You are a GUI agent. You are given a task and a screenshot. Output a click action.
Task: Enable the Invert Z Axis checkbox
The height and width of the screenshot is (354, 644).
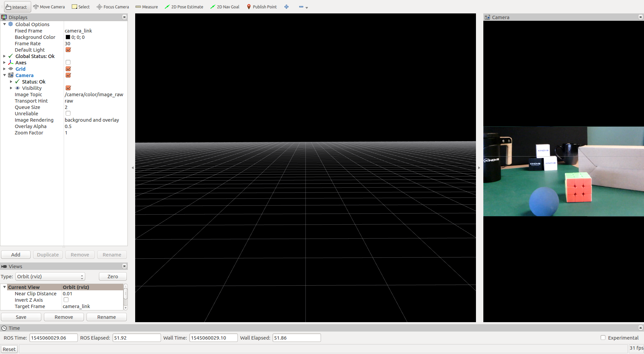click(x=66, y=300)
